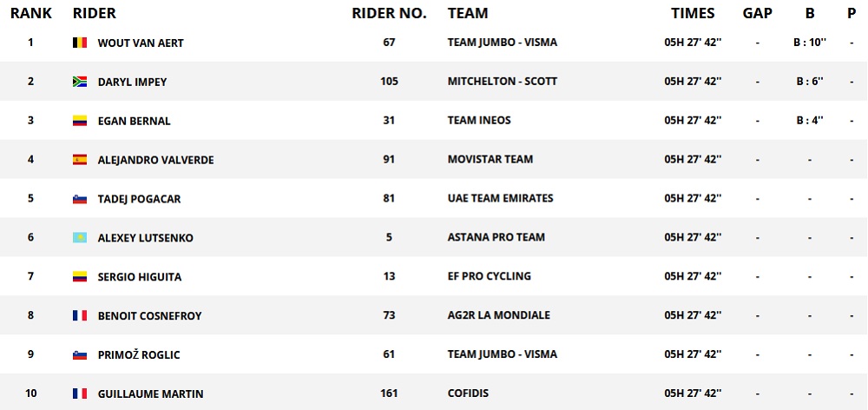This screenshot has height=410, width=868.
Task: Click the Slovenian flag beside Tadej Pogacar
Action: tap(80, 199)
